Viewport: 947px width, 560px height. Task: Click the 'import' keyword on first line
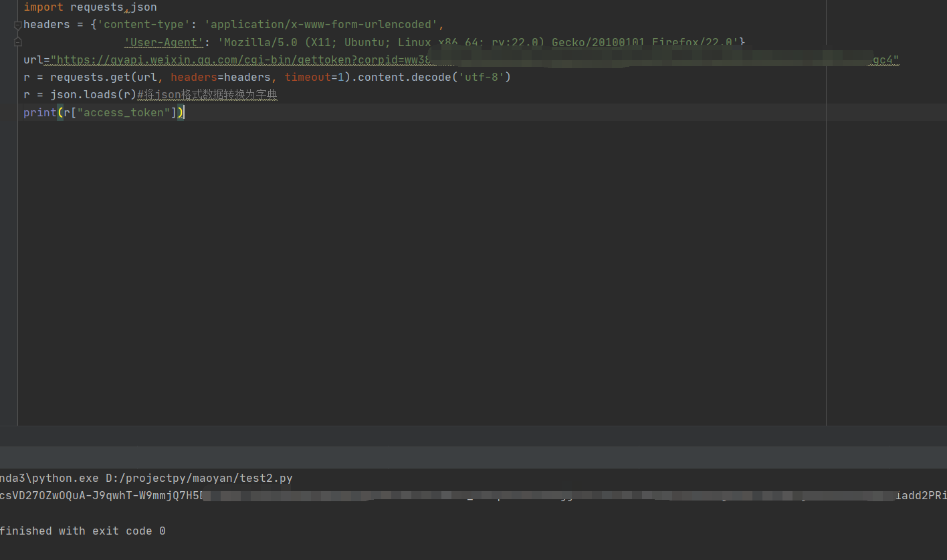tap(43, 7)
